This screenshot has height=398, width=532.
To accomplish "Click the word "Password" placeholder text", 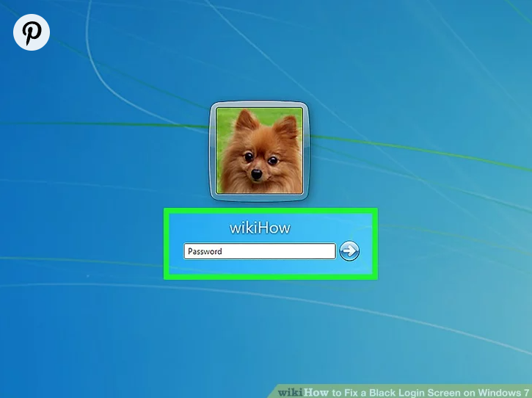I will 205,252.
